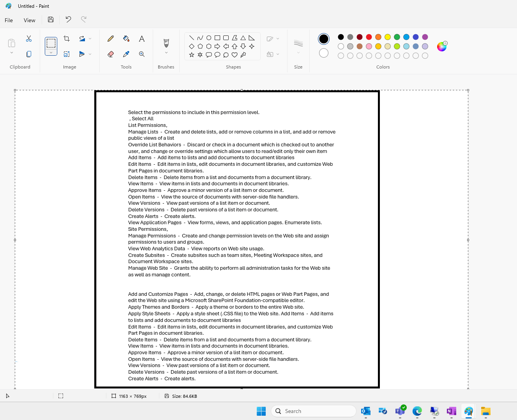Undo the last action
Image resolution: width=517 pixels, height=420 pixels.
(x=68, y=19)
